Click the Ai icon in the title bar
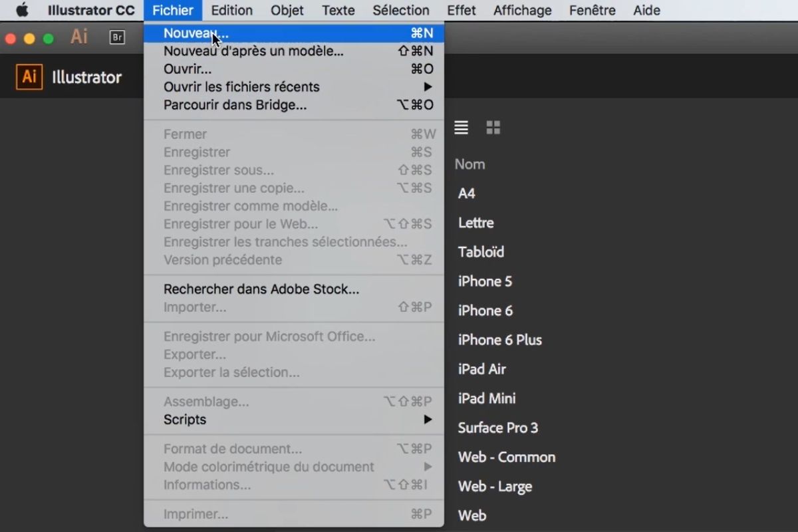This screenshot has height=532, width=798. click(79, 37)
